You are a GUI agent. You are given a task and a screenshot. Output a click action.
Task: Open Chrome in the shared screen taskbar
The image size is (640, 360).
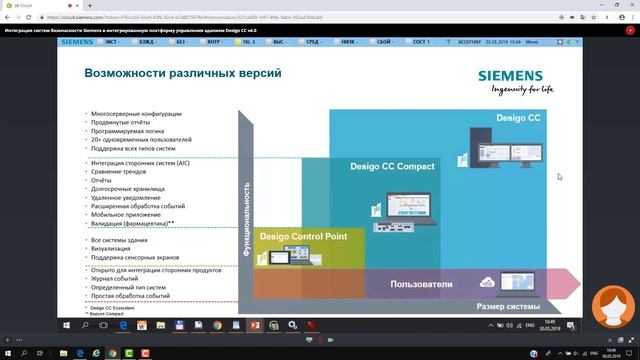(217, 325)
